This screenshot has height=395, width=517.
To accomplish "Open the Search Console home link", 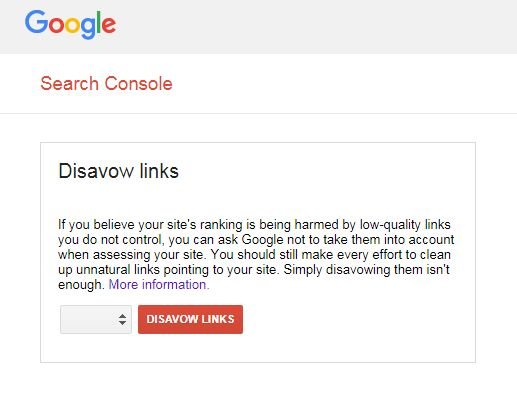I will click(x=106, y=83).
